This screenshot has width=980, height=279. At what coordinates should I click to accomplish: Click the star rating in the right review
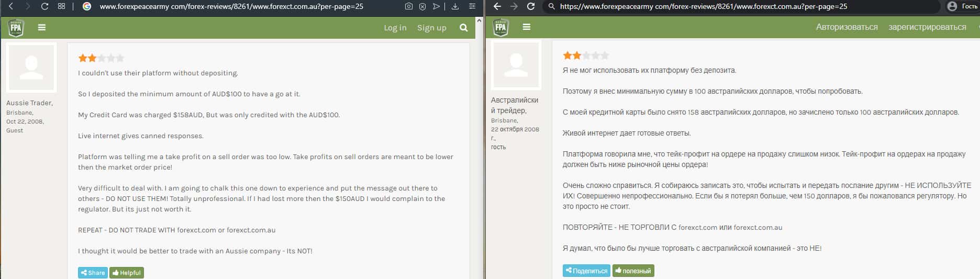pyautogui.click(x=586, y=55)
